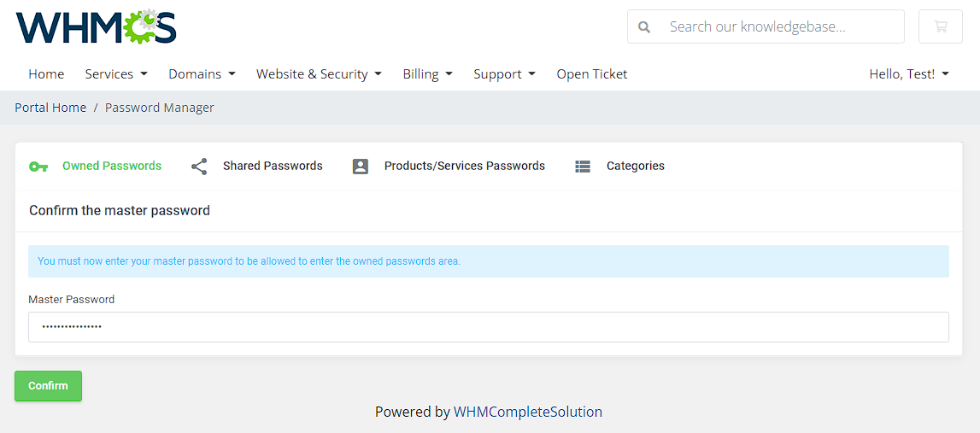Click the key icon beside Owned Passwords
The image size is (980, 433).
point(38,167)
